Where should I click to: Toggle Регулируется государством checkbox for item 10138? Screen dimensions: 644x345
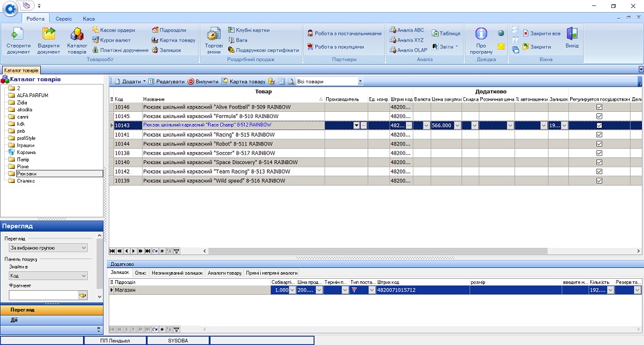pyautogui.click(x=599, y=153)
